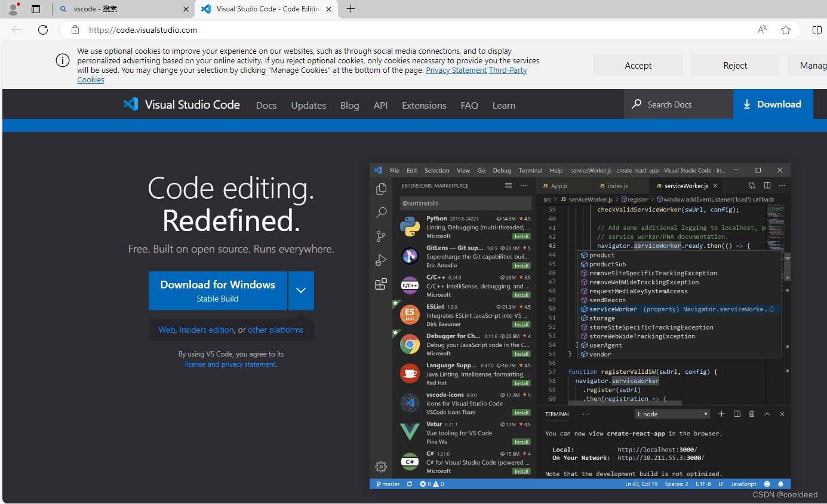Click the GitLens extension icon

pos(410,256)
